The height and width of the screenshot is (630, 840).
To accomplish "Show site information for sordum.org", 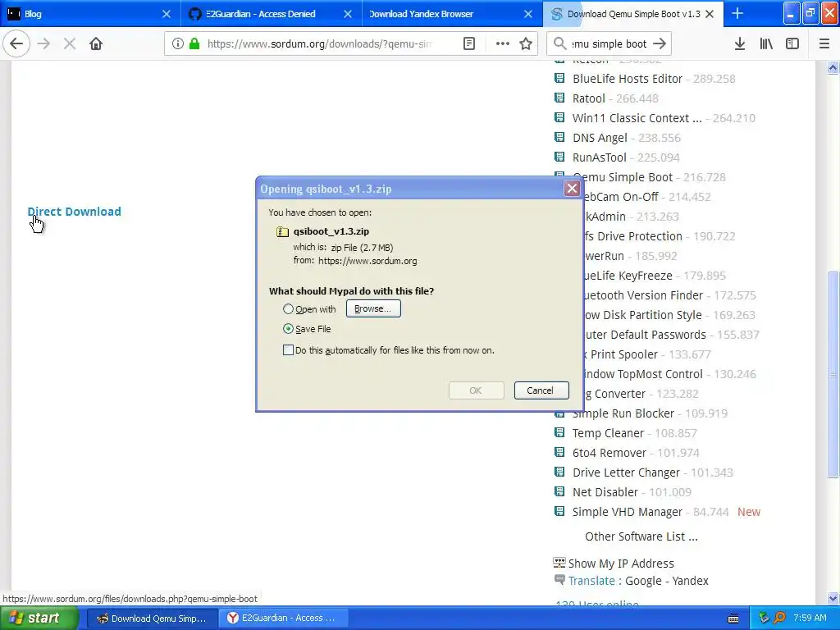I will coord(178,44).
